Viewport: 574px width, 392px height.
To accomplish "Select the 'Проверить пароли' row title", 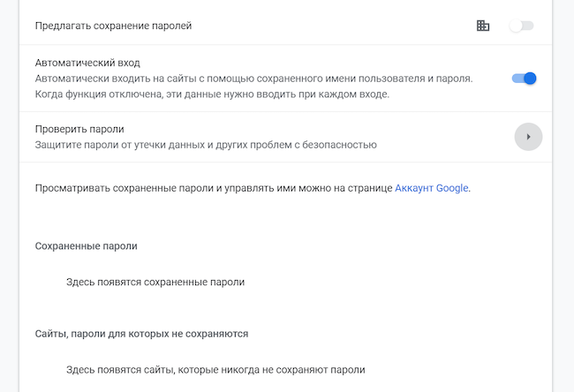I will tap(79, 129).
